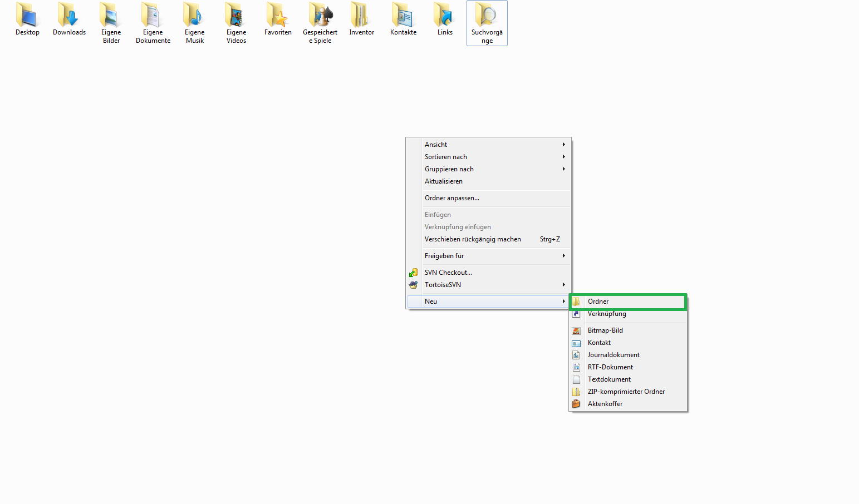The image size is (859, 504).
Task: Create a new Ordner from the submenu
Action: tap(598, 302)
